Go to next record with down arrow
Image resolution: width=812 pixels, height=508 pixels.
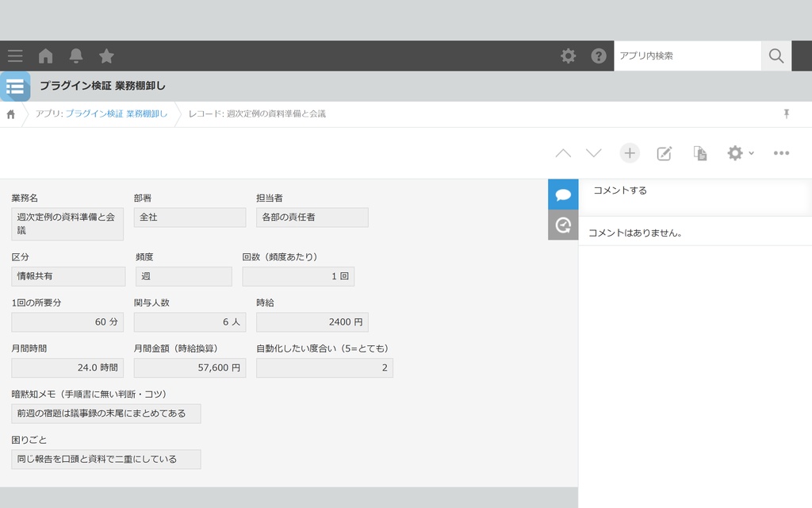pos(593,153)
